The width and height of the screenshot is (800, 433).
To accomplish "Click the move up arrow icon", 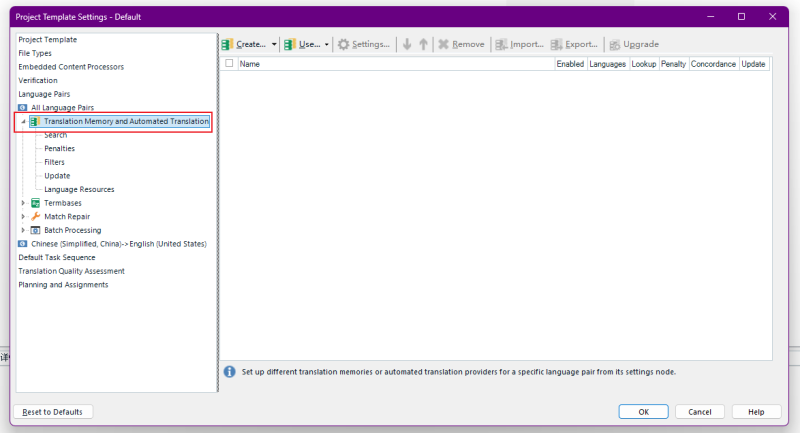I will [424, 45].
